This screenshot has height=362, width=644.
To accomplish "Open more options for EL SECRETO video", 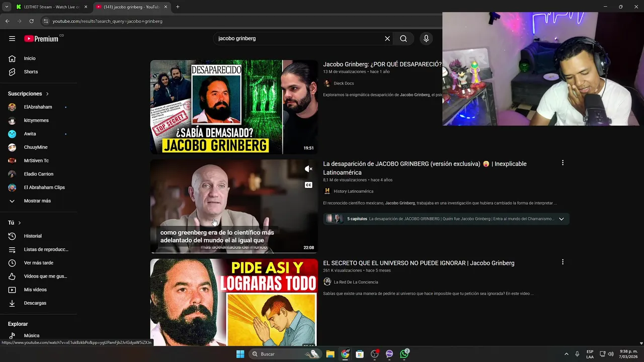I will [562, 262].
